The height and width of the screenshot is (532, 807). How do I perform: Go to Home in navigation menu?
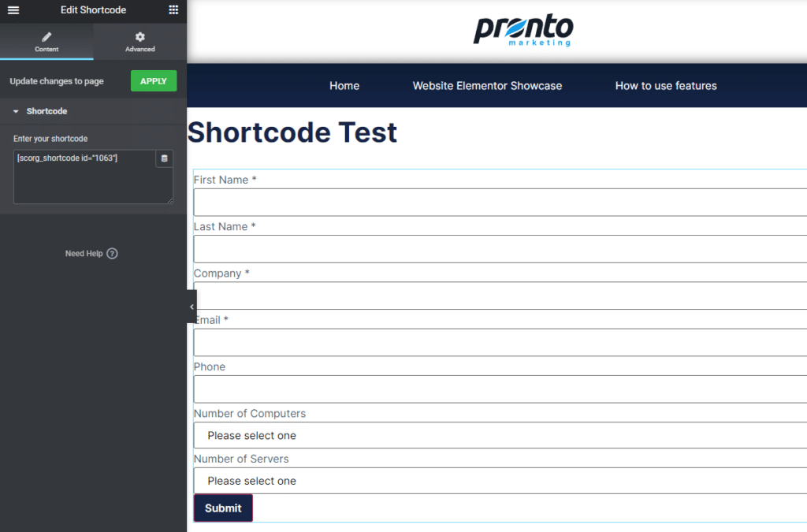click(x=344, y=86)
